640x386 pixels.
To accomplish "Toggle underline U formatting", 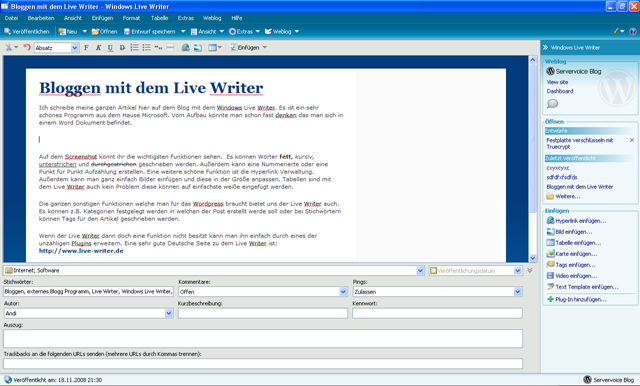I will 110,48.
